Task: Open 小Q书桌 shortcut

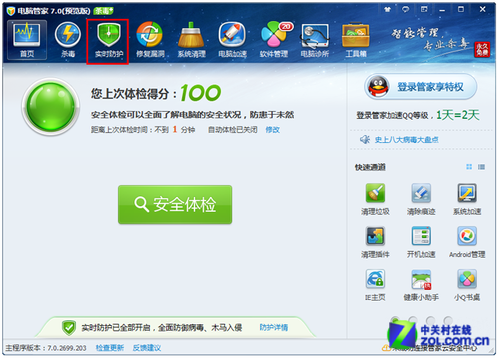Action: pos(467,285)
